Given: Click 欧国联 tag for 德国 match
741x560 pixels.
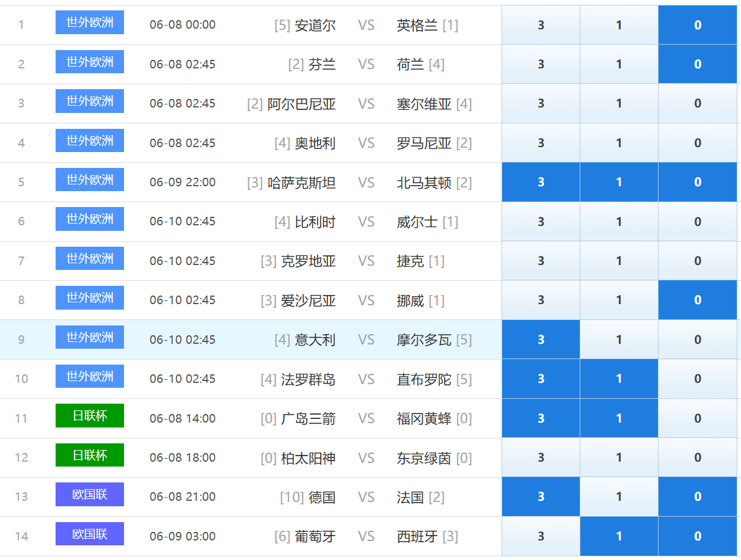Looking at the screenshot, I should pyautogui.click(x=90, y=494).
